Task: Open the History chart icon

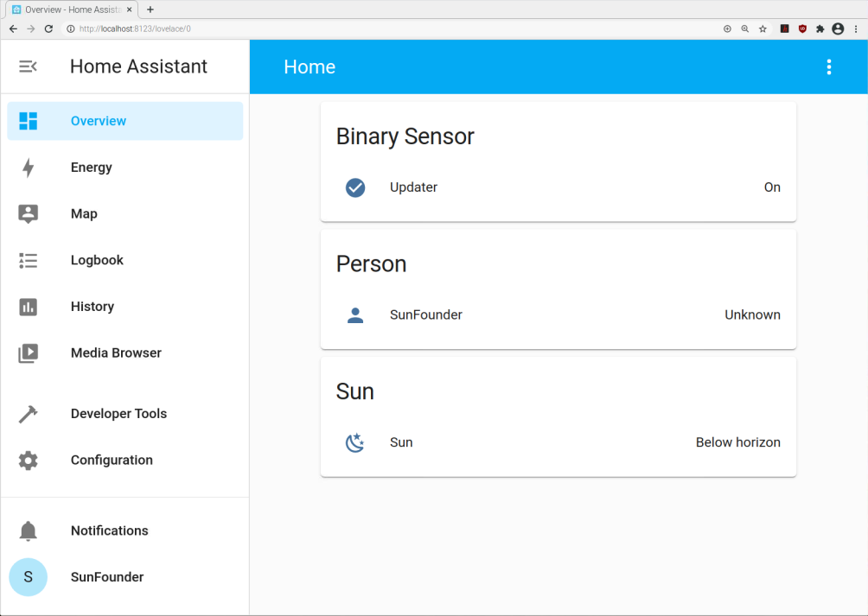Action: click(29, 307)
